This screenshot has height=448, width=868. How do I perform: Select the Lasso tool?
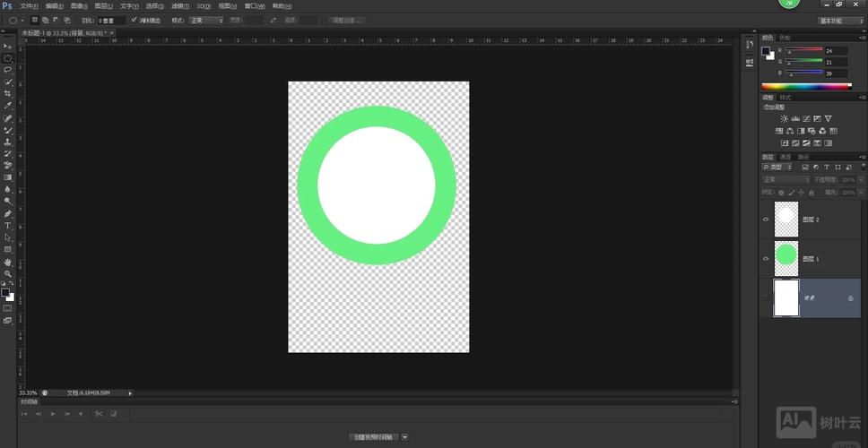tap(8, 70)
